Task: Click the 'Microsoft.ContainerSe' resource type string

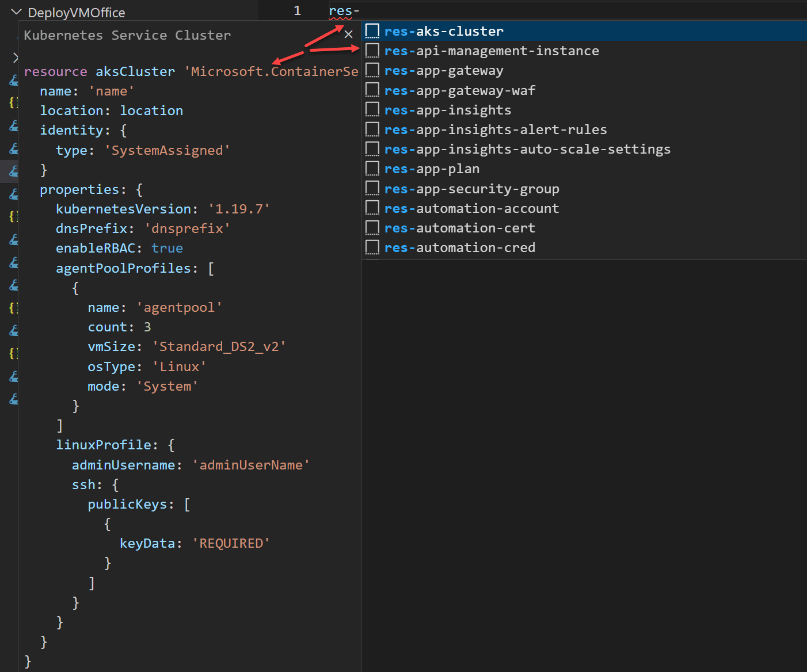Action: pyautogui.click(x=271, y=71)
